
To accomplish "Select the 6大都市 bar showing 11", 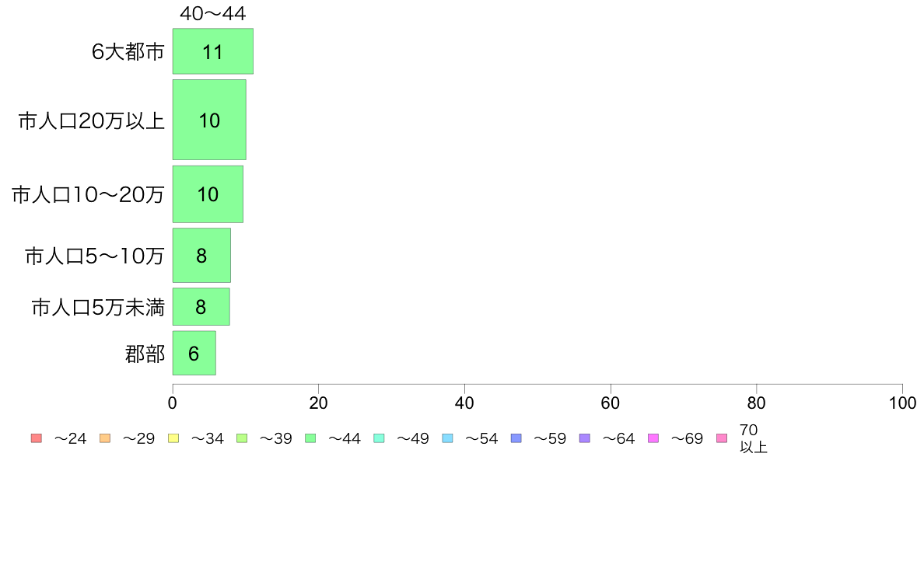I will pos(213,51).
